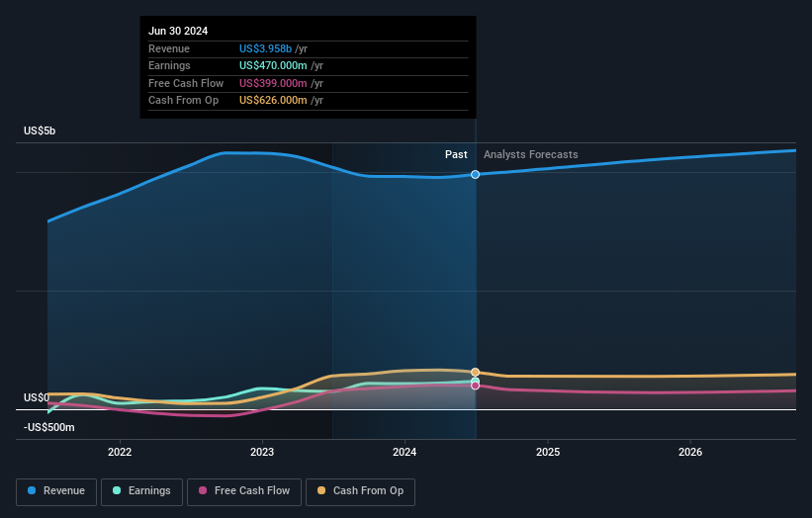
Task: Toggle the Revenue legend button
Action: point(56,491)
